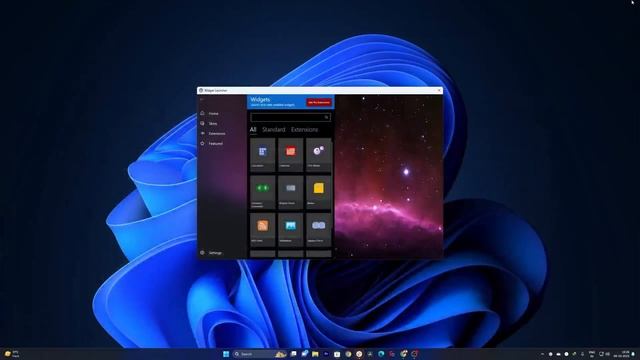Select the Calculator widget tile

[x=262, y=154]
